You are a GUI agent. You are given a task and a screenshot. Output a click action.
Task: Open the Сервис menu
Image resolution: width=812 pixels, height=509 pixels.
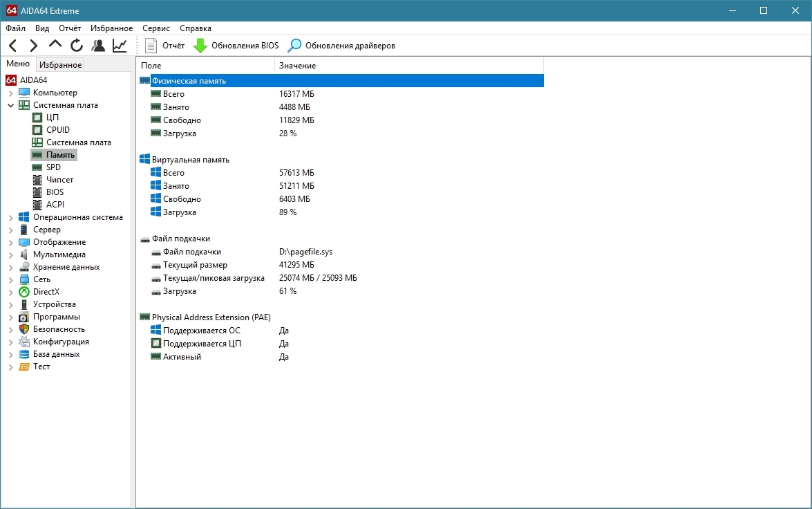[x=156, y=28]
